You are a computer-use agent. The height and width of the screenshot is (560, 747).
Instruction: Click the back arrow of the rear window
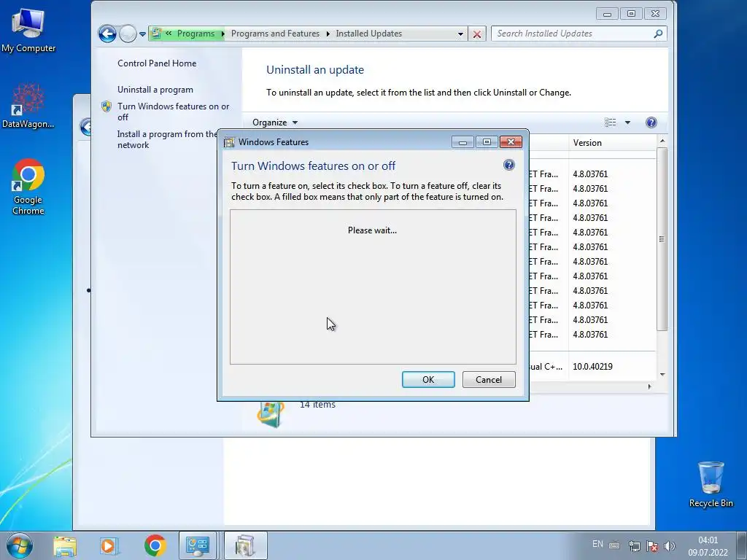[x=86, y=127]
